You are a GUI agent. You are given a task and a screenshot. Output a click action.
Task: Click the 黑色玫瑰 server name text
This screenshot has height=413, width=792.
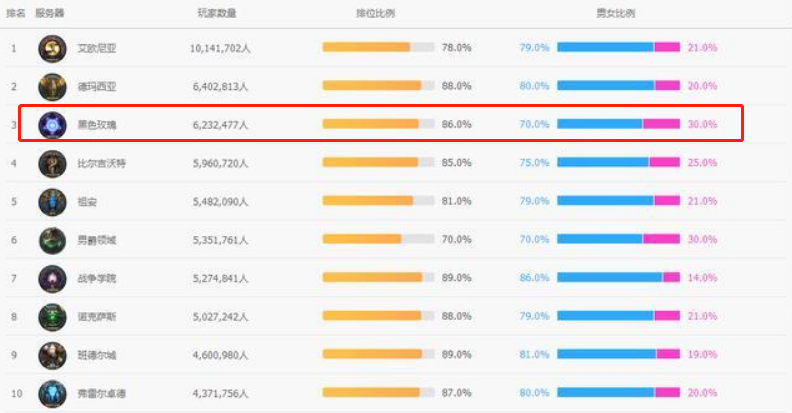coord(96,125)
